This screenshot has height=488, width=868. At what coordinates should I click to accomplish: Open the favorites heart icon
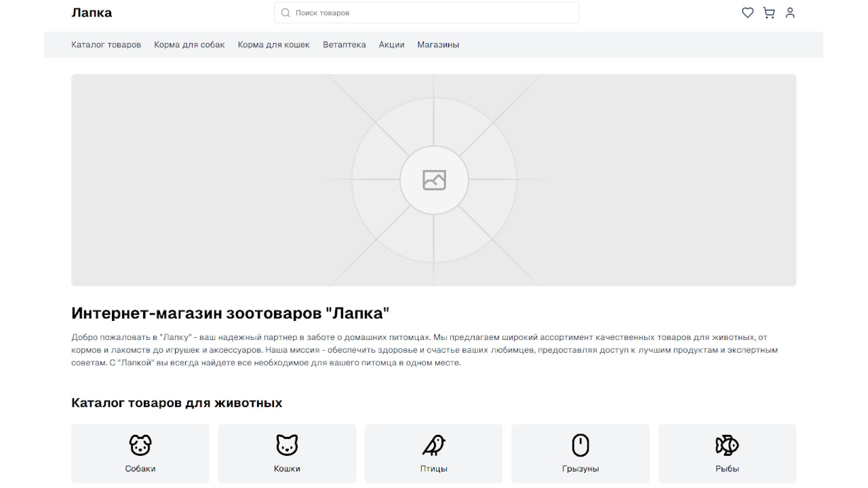click(x=747, y=13)
